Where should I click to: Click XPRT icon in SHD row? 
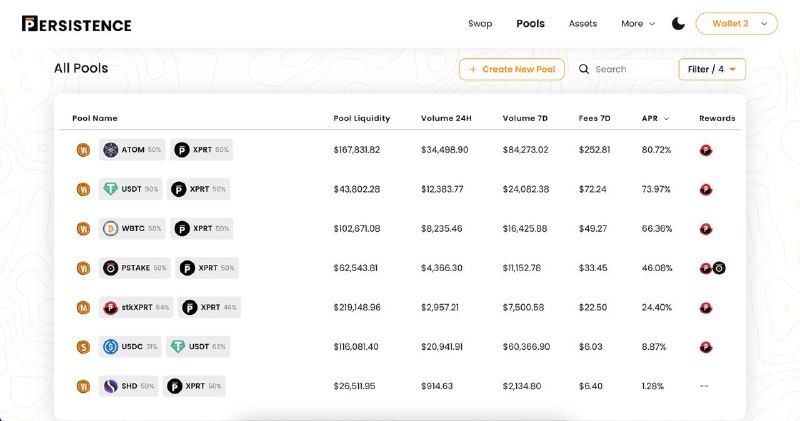pos(174,386)
